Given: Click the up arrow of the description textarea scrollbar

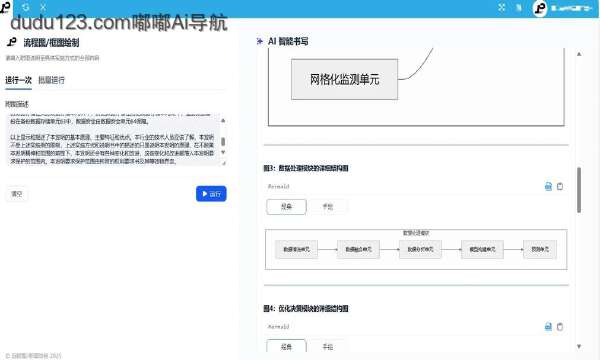Looking at the screenshot, I should point(223,121).
